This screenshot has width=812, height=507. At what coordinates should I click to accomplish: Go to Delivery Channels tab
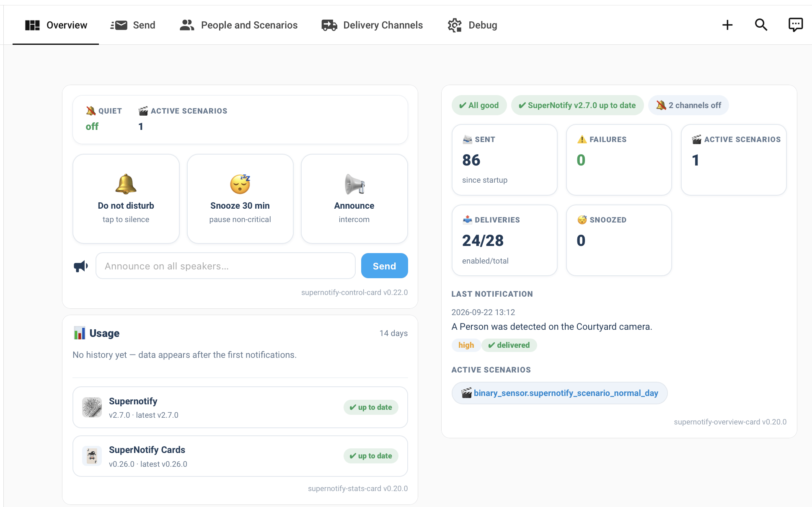click(x=372, y=25)
